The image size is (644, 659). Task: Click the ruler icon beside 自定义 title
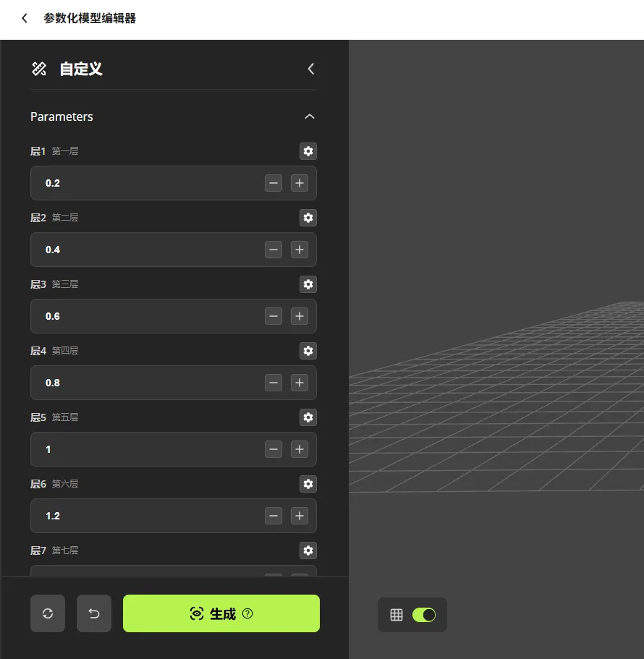click(x=39, y=69)
